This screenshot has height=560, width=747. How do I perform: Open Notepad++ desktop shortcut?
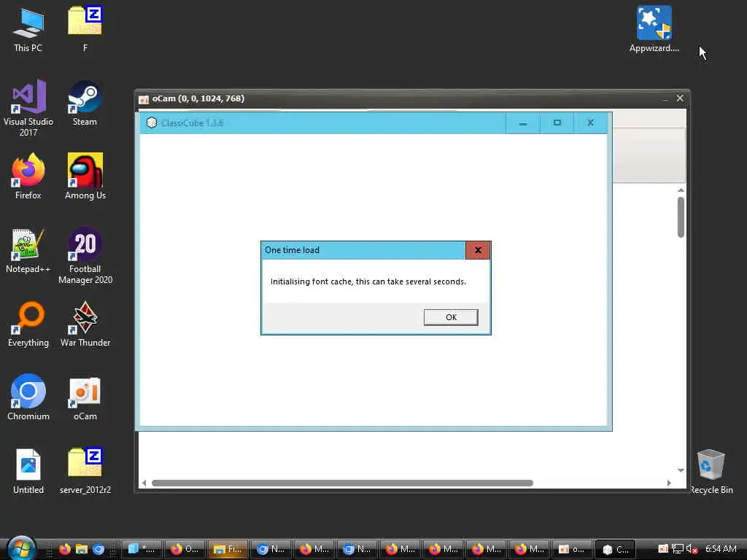[28, 251]
